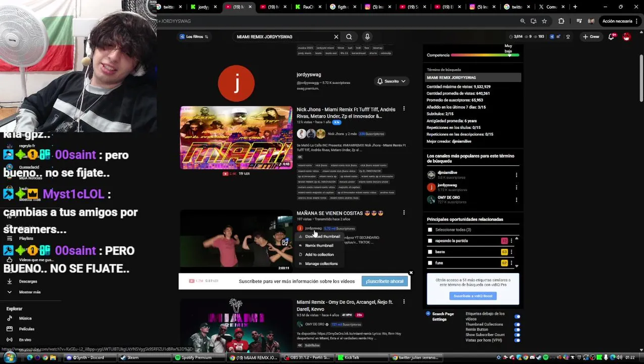Toggle Show Subscriber Count switch
644x364 pixels.
[517, 335]
